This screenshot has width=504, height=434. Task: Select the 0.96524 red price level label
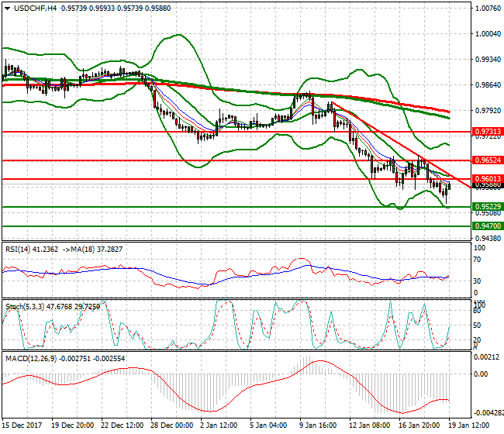488,160
